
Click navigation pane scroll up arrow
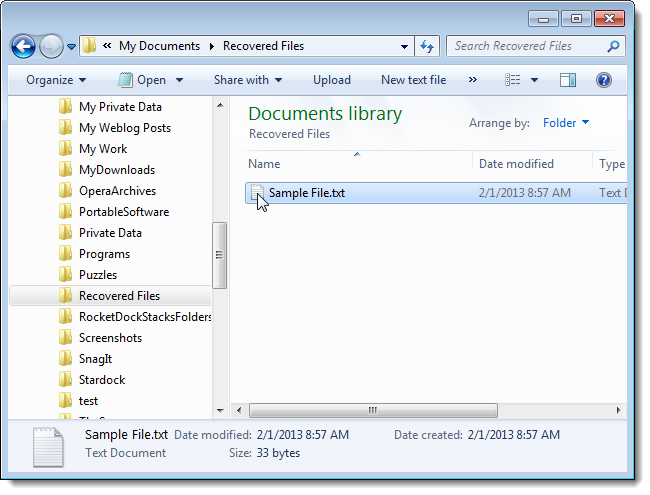(x=220, y=105)
